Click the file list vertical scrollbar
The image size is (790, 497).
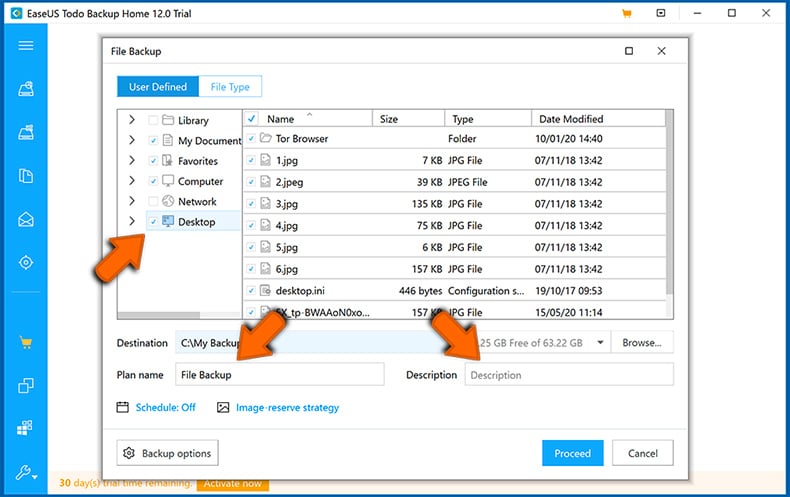point(669,202)
